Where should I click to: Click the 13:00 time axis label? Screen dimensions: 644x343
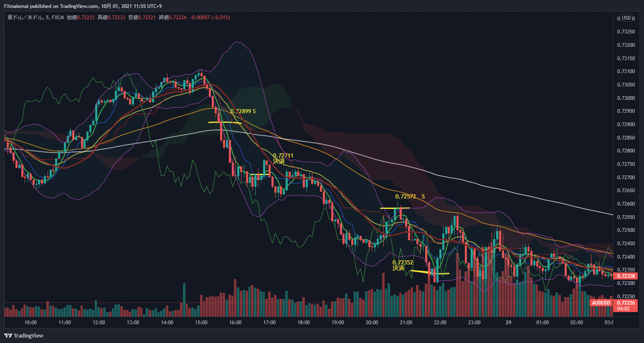133,323
